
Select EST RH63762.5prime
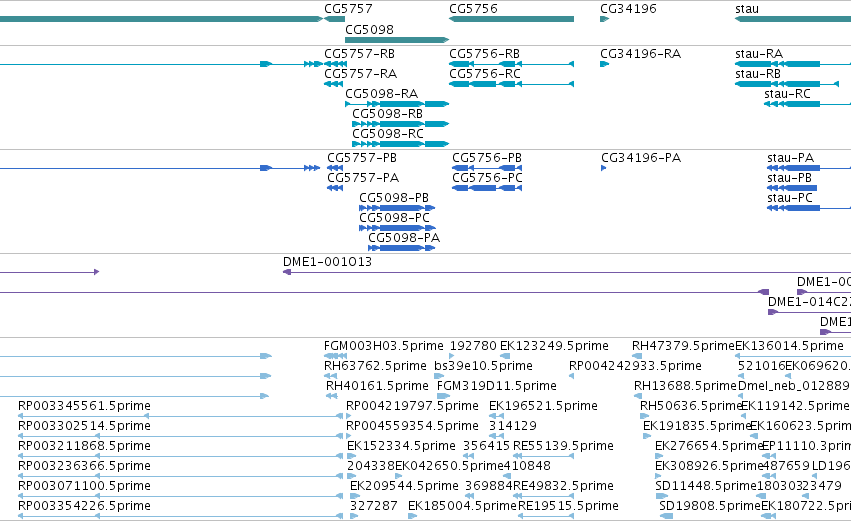pyautogui.click(x=375, y=366)
